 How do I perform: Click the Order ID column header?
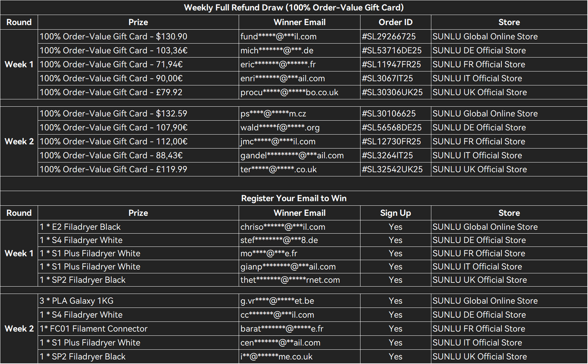click(x=395, y=22)
